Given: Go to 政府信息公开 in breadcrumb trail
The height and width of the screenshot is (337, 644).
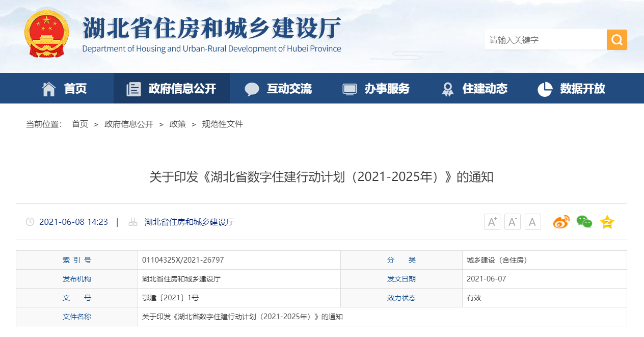Looking at the screenshot, I should [129, 124].
